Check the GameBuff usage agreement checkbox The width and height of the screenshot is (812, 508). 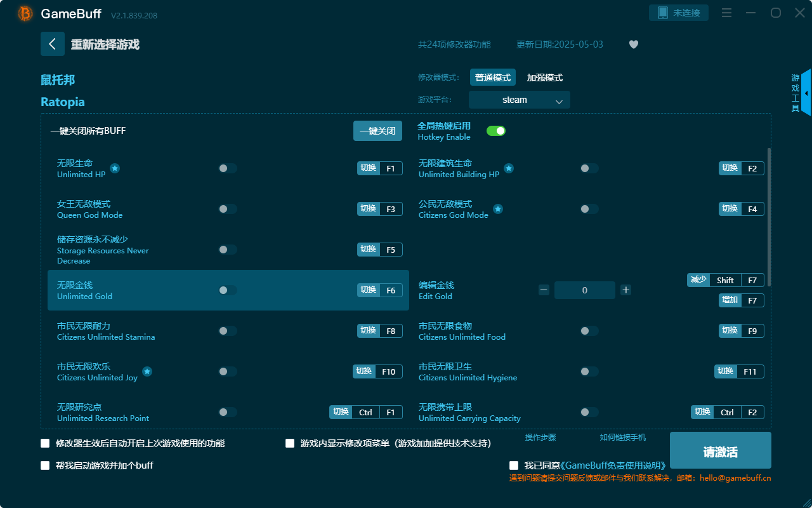point(514,465)
